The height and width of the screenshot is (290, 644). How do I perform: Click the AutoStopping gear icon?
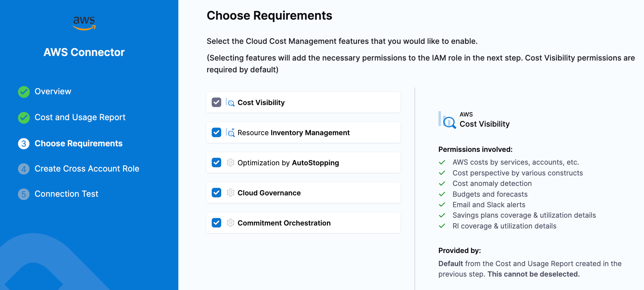(230, 163)
